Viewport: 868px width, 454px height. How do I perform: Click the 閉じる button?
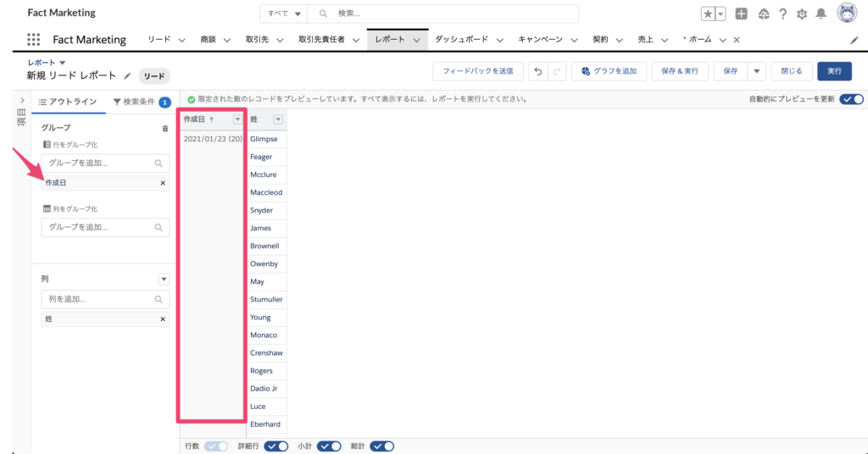point(791,71)
